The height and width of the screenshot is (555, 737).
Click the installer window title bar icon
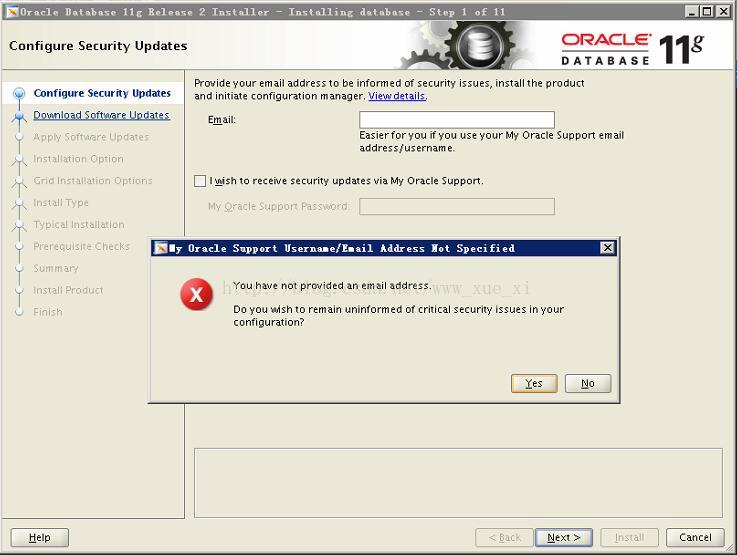11,11
